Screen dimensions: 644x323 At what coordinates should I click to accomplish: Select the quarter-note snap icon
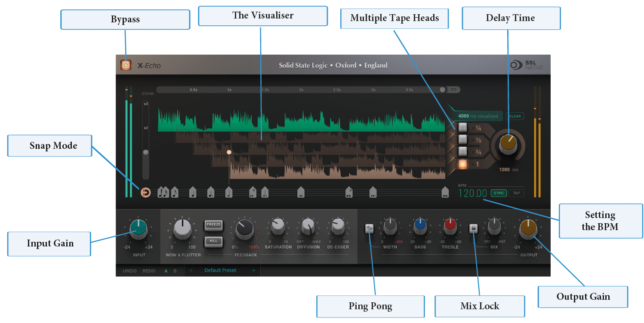[193, 191]
